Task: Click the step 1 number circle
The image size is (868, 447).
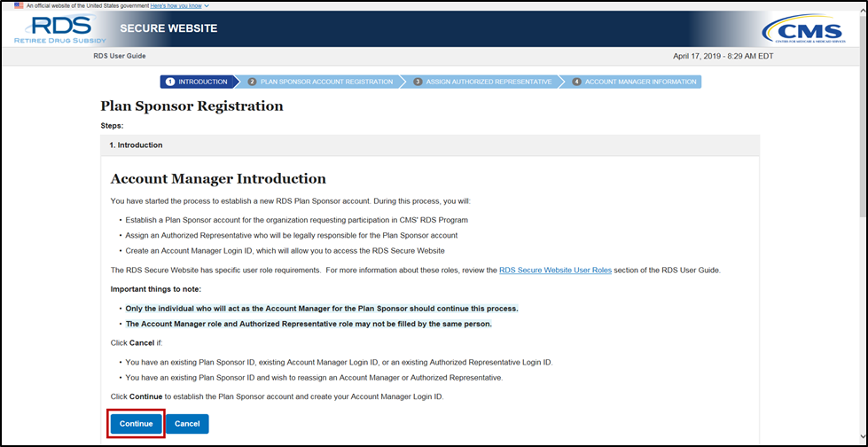Action: pos(169,82)
